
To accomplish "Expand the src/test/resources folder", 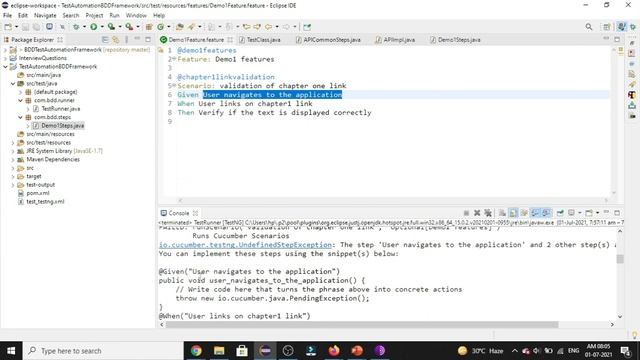I will click(x=13, y=142).
